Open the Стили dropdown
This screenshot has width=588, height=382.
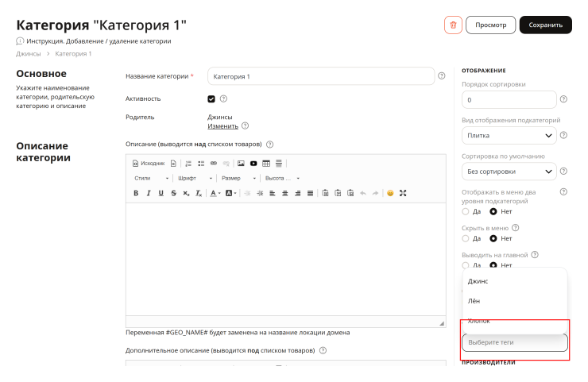pyautogui.click(x=151, y=178)
